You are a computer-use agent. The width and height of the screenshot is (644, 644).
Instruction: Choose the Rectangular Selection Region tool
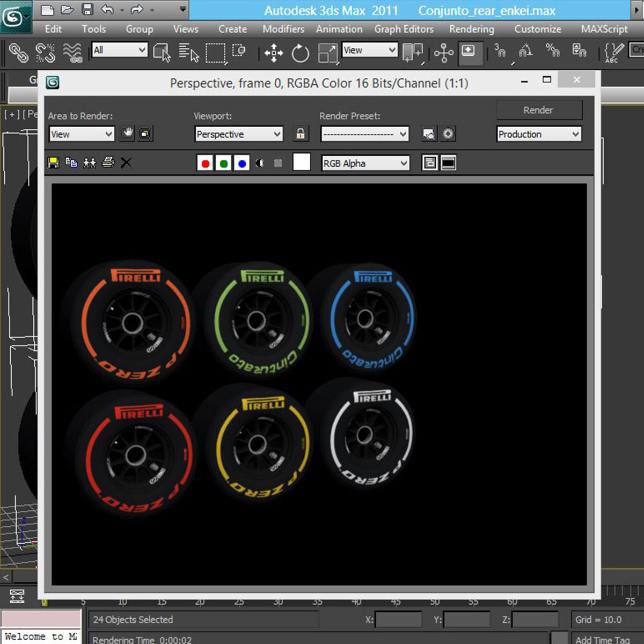pos(215,52)
